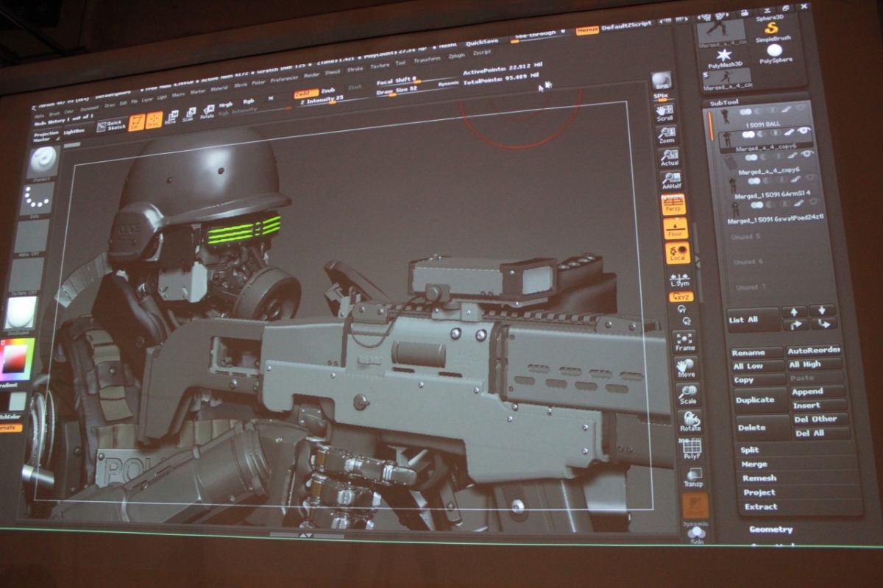
Task: Select the Scale transform icon in top shelf
Action: point(189,116)
